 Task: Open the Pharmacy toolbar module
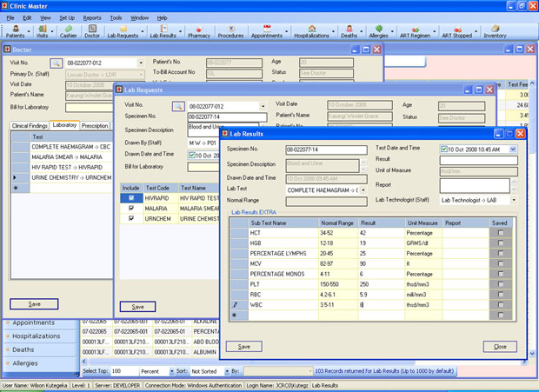[199, 32]
